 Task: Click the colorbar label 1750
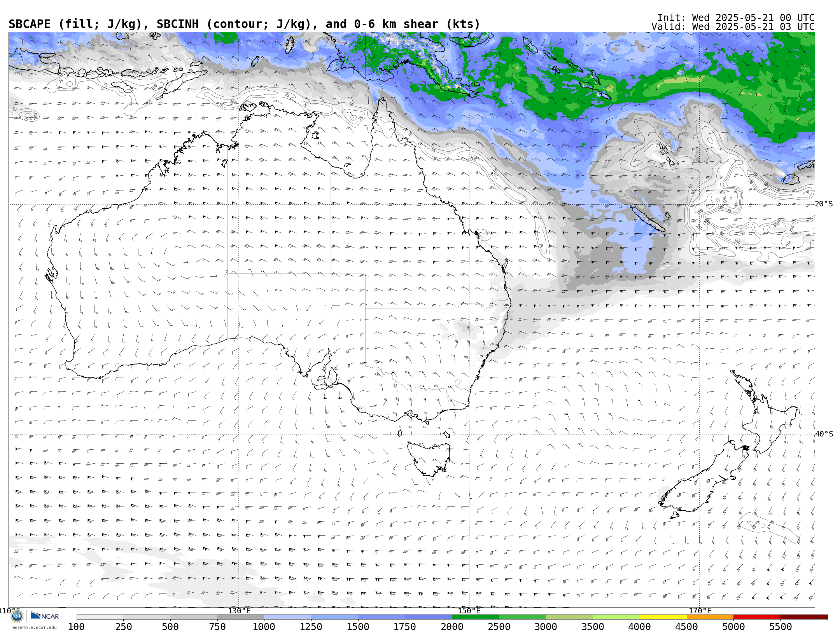click(405, 627)
